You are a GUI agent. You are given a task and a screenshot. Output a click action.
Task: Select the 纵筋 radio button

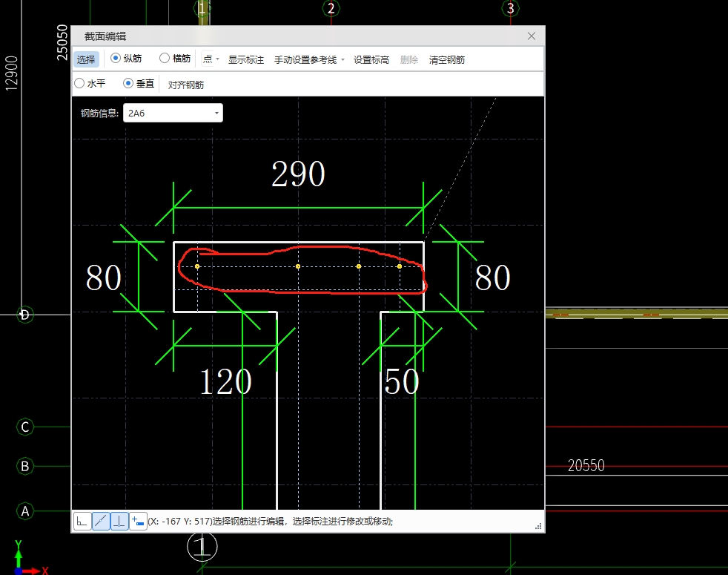(116, 59)
